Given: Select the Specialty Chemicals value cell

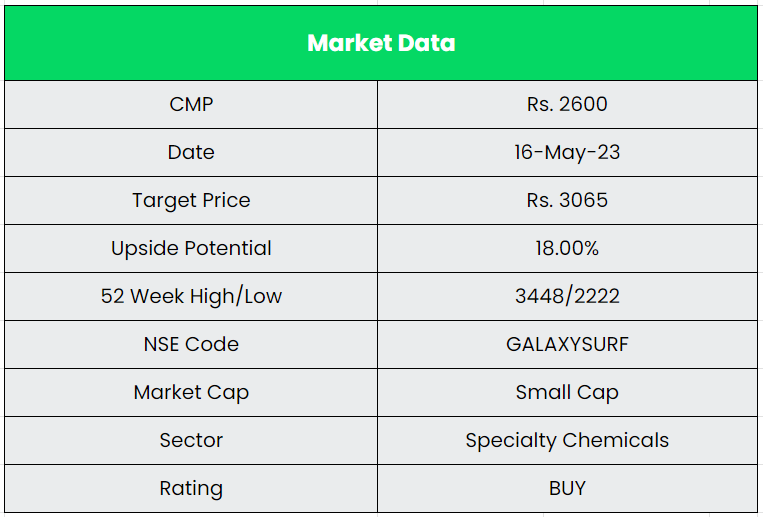Looking at the screenshot, I should click(567, 440).
